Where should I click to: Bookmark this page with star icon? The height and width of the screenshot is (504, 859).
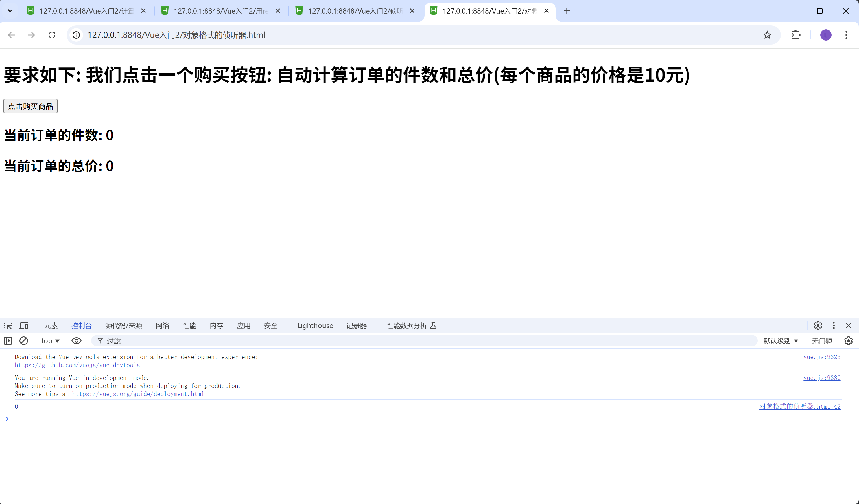pos(767,35)
